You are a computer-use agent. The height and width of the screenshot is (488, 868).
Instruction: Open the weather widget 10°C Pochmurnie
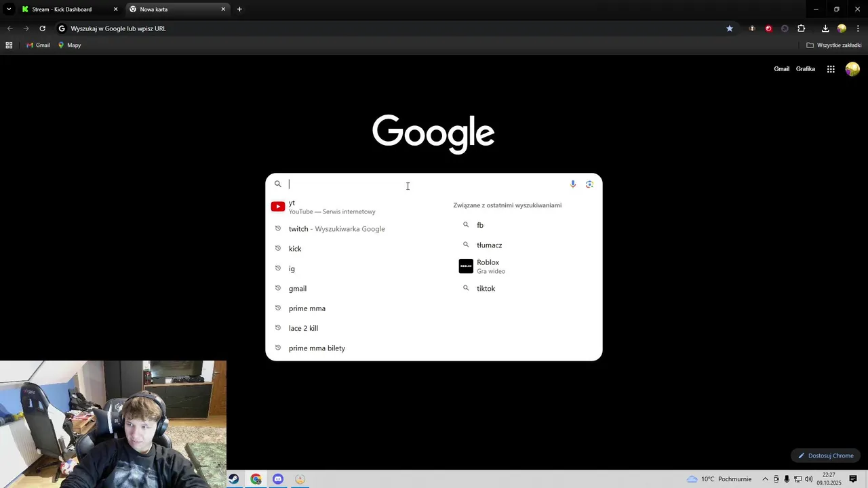pyautogui.click(x=719, y=479)
